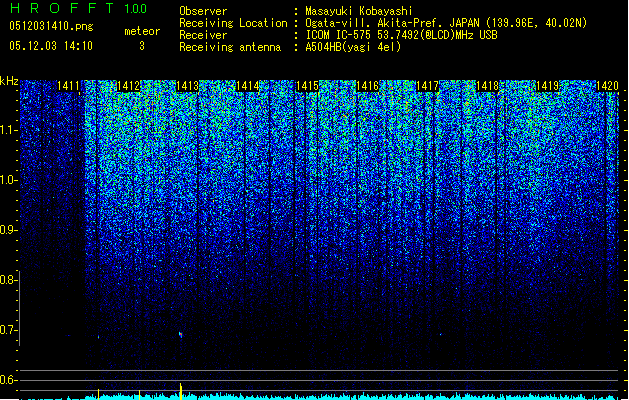Click the 1417 time marker

[x=428, y=86]
